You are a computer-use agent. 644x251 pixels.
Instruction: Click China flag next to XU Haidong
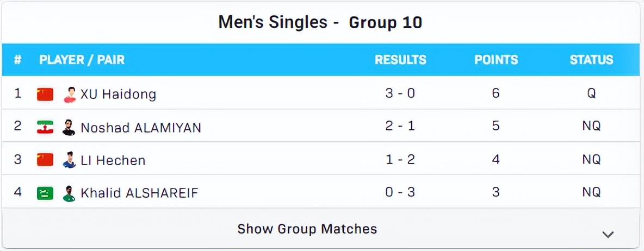click(x=45, y=94)
